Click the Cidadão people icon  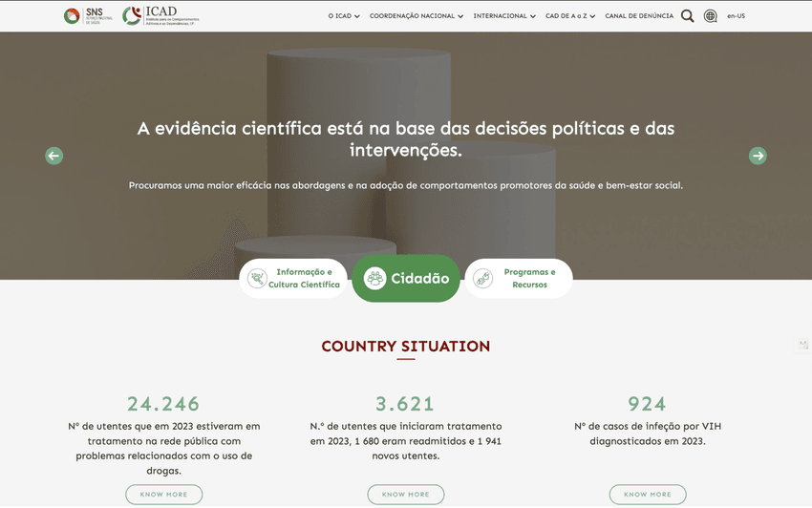point(374,279)
